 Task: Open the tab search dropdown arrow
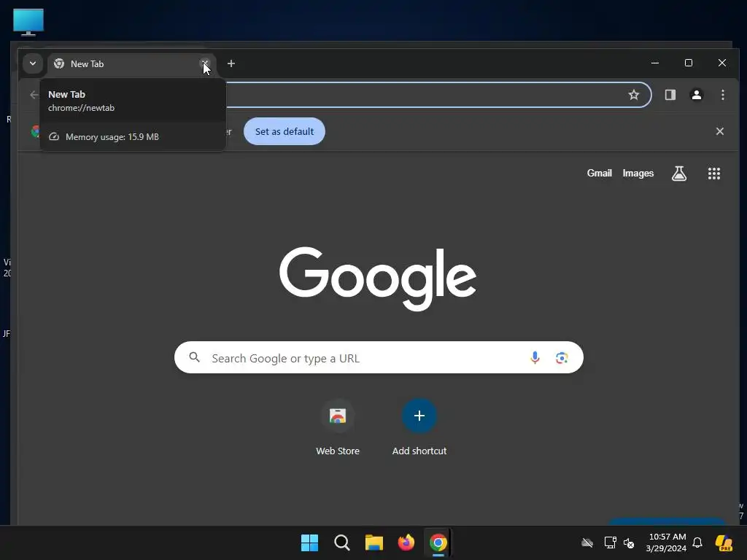32,63
